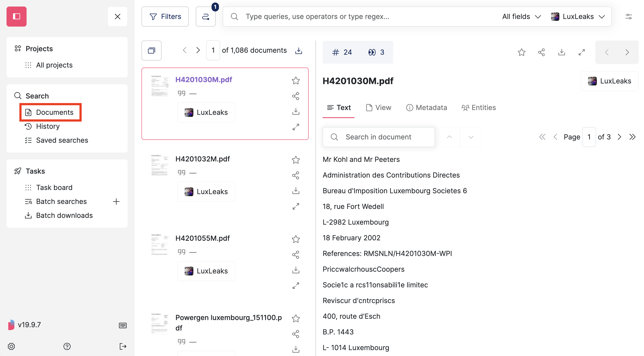Viewport: 644px width, 356px height.
Task: Download H4201032M.pdf with its download icon
Action: 296,191
